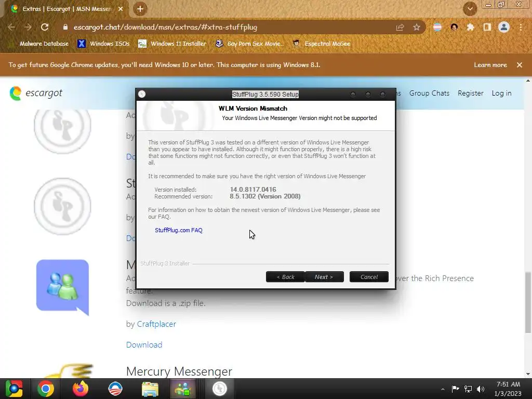Close the Extras Escargot tab
The height and width of the screenshot is (399, 532).
click(121, 9)
